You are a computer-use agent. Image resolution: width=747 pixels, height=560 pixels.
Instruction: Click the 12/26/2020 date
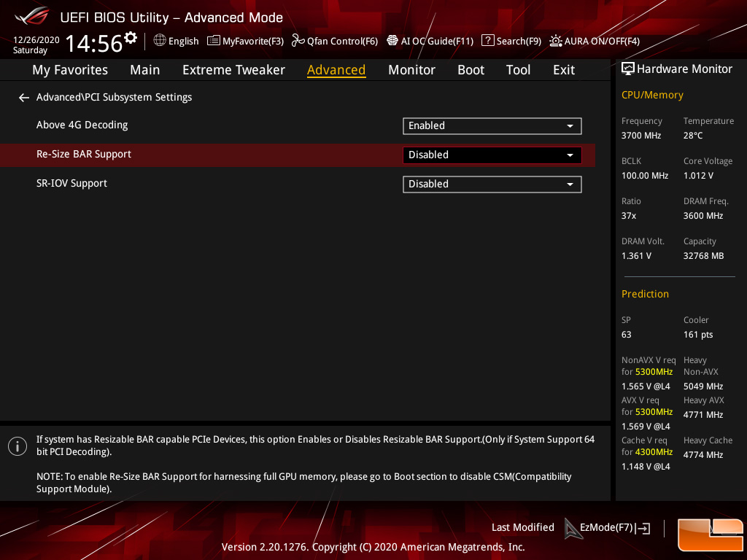pos(36,40)
